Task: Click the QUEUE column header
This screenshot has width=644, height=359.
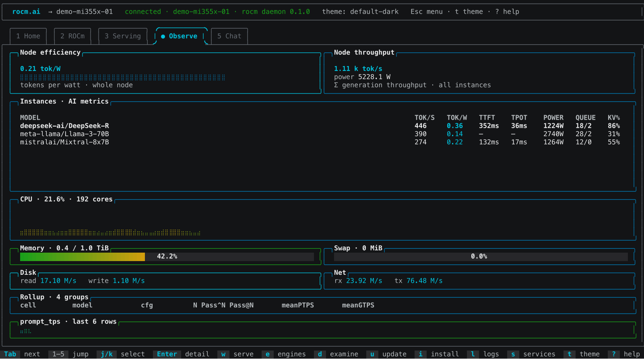Action: coord(586,118)
